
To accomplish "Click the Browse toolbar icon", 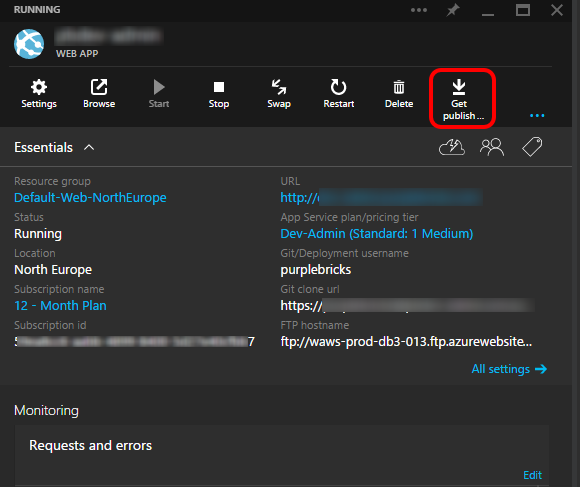I will [99, 94].
